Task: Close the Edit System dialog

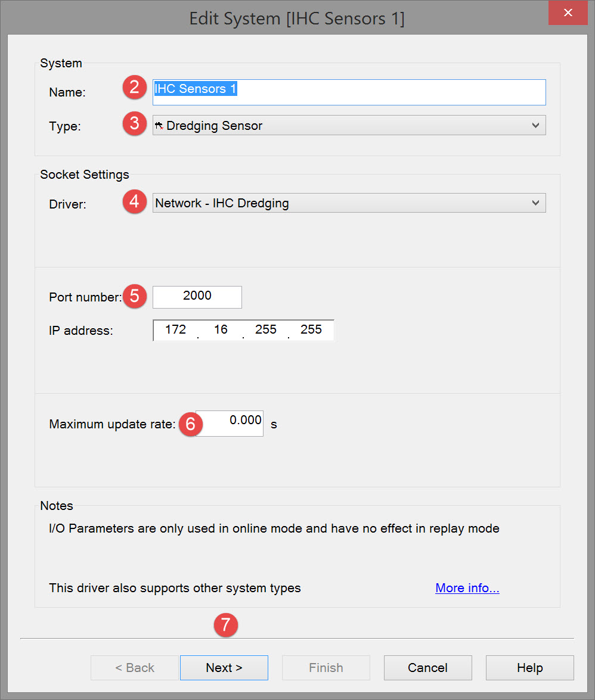Action: tap(568, 13)
